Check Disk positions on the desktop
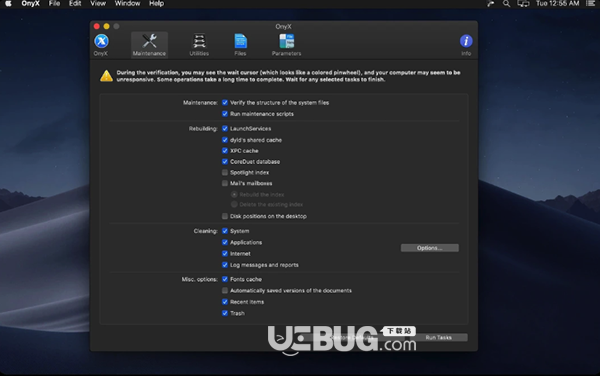Screen dimensions: 600x376 225,216
